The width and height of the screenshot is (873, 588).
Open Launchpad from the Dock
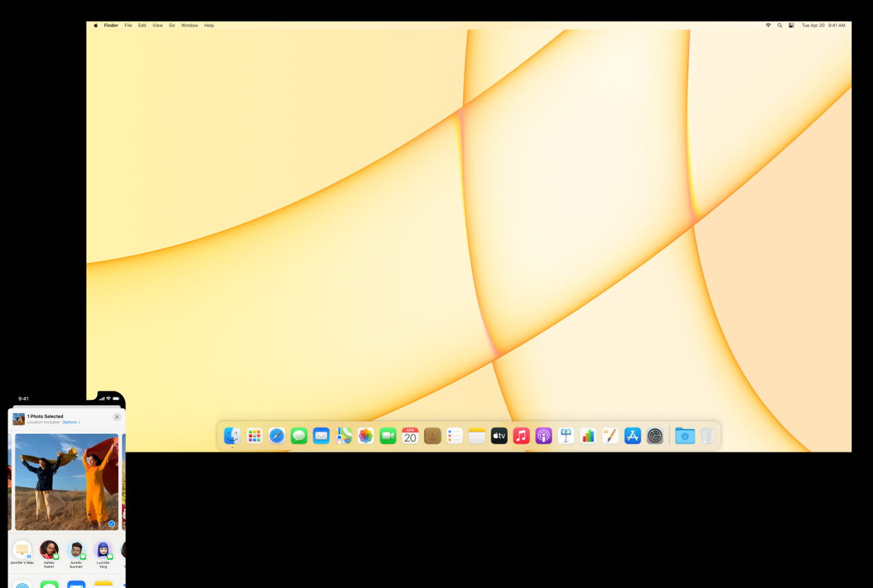(x=255, y=436)
